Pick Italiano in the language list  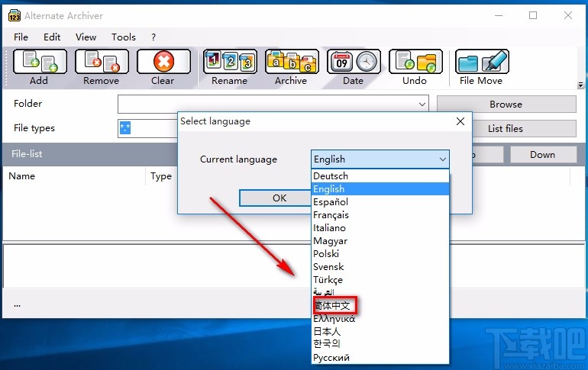pos(380,227)
